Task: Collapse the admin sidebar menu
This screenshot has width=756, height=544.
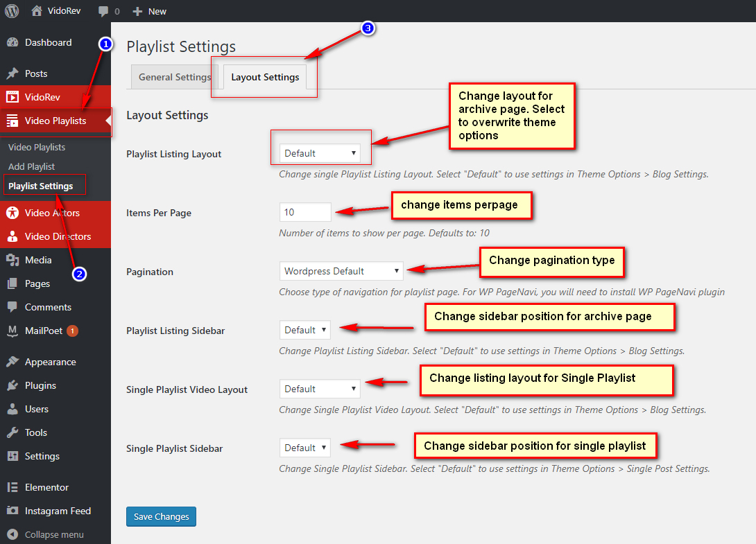Action: (x=46, y=534)
